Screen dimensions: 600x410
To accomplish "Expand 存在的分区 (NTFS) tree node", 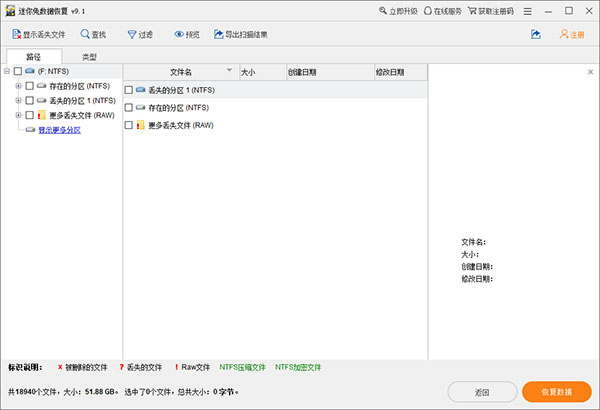I will [18, 86].
